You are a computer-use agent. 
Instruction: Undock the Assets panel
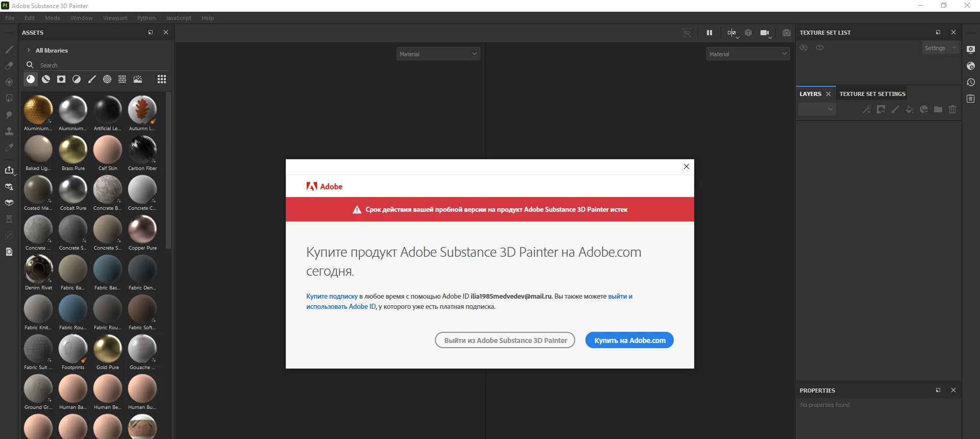click(151, 32)
